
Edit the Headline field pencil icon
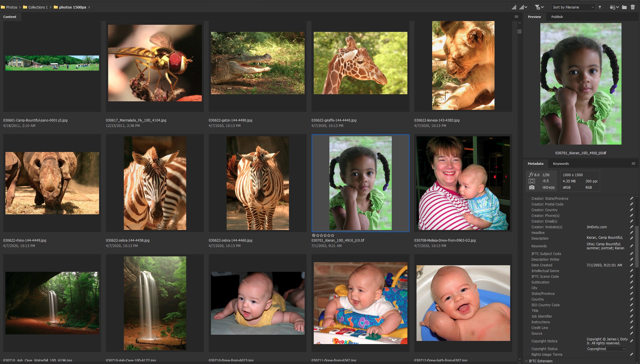click(631, 233)
